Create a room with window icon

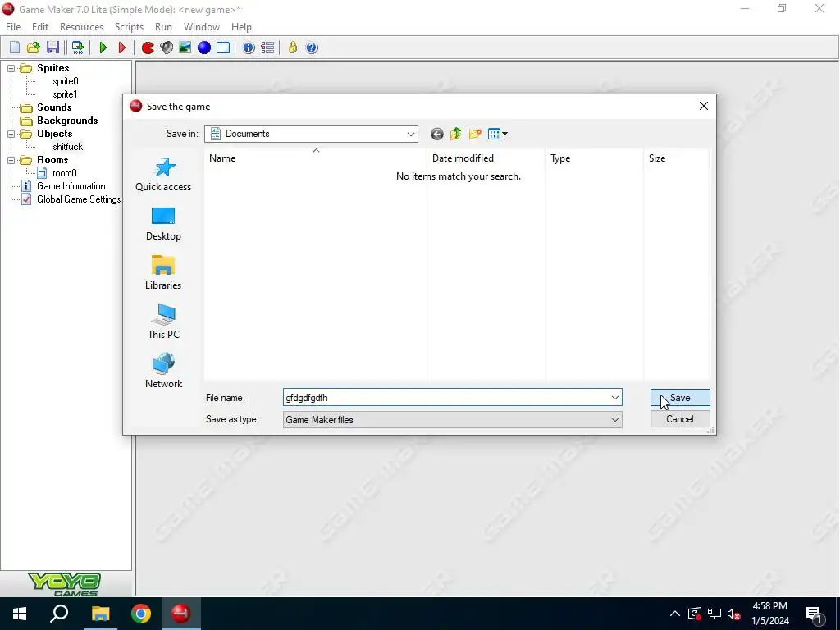coord(223,48)
